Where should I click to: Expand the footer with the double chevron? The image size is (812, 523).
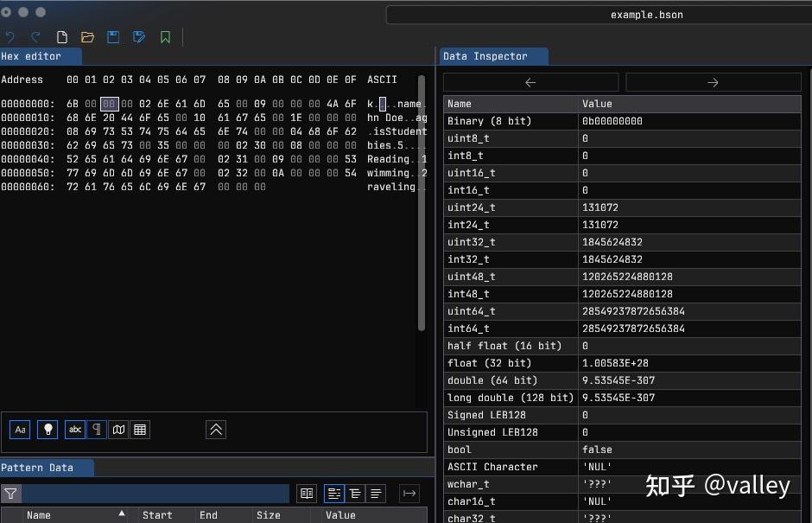pos(215,430)
